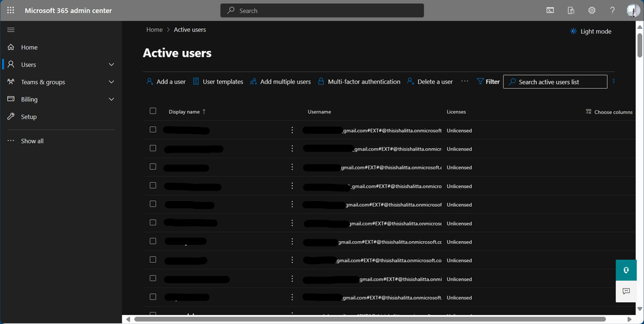Click the Search active users list field

click(555, 82)
